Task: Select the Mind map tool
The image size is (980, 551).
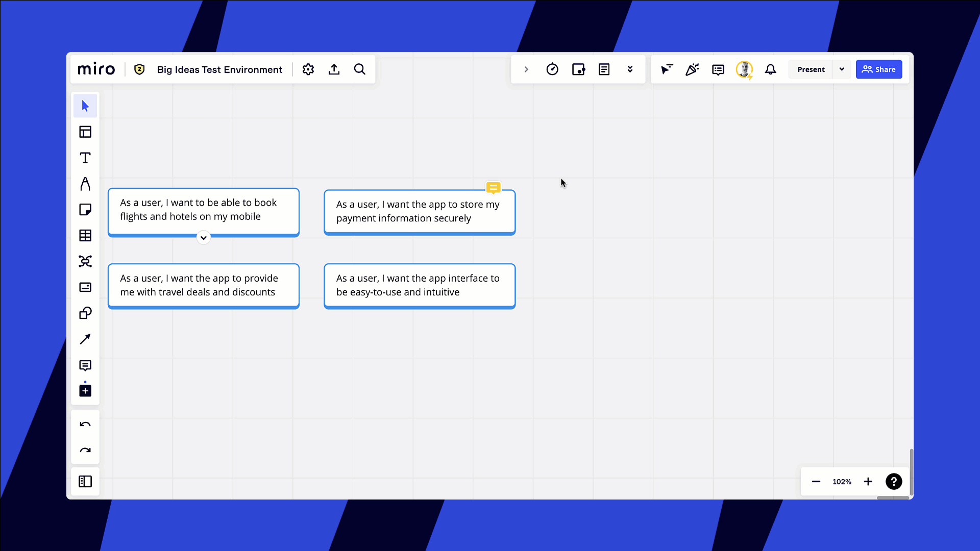Action: 85,261
